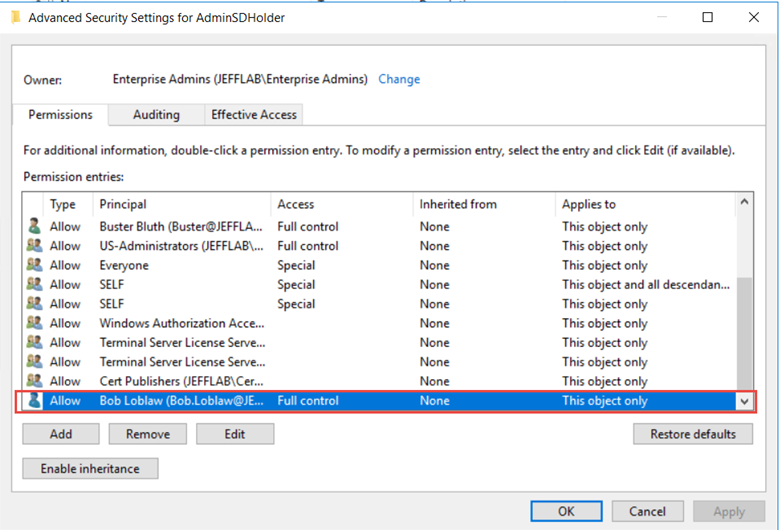The image size is (780, 530).
Task: Click the Change owner link
Action: [x=399, y=79]
